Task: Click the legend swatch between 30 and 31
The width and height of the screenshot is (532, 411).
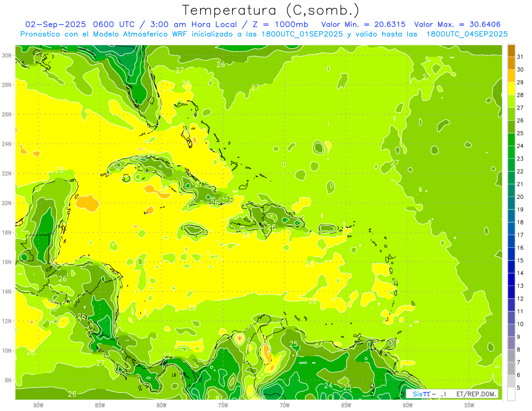Action: [511, 63]
